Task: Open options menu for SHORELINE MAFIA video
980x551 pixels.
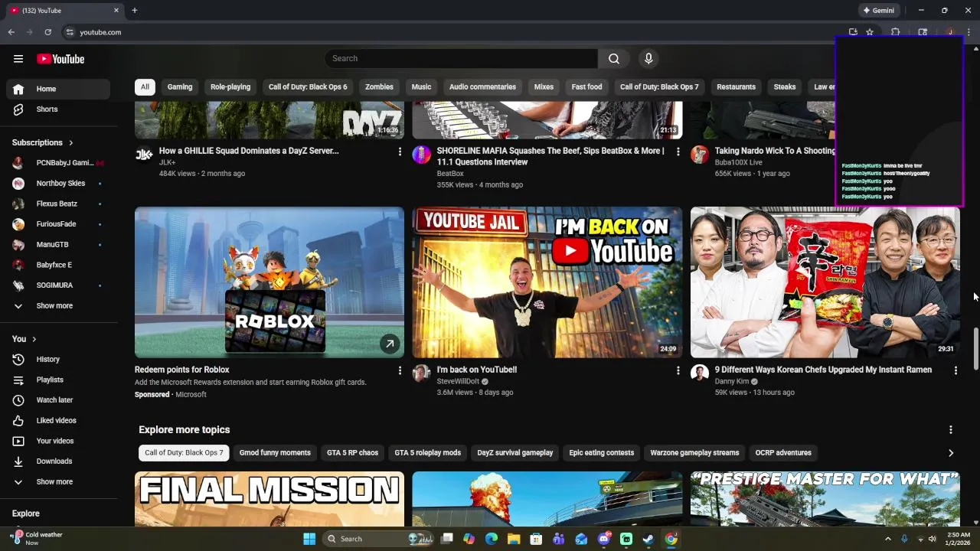Action: click(678, 152)
